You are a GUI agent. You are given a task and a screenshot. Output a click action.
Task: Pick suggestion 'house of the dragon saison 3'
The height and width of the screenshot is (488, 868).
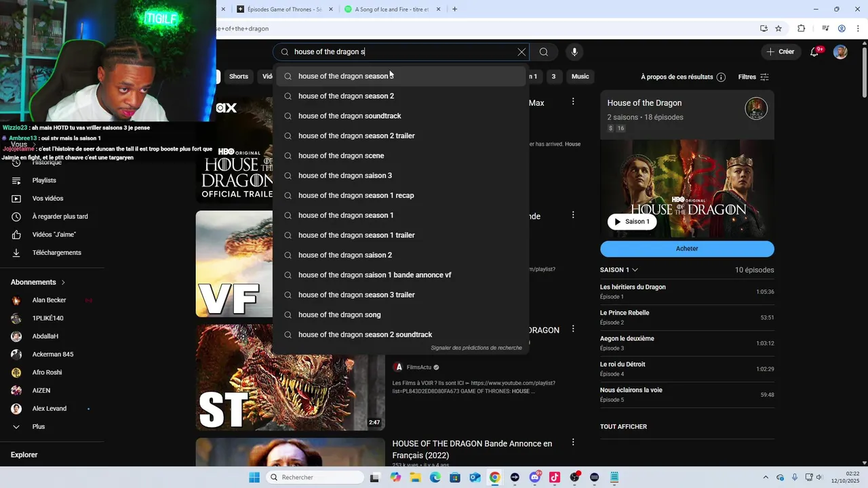point(401,176)
